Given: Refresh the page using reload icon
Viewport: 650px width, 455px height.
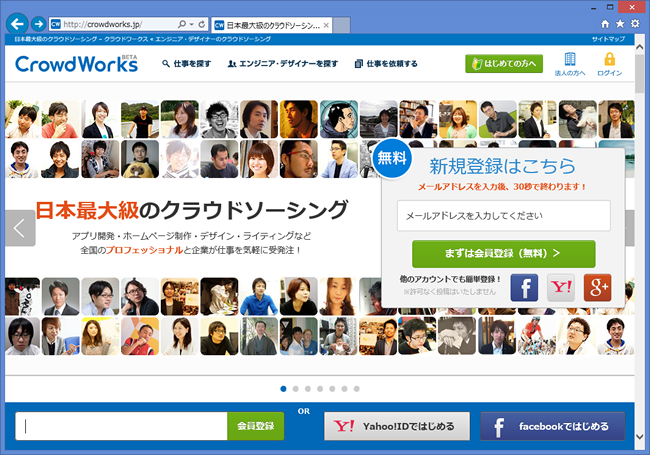Looking at the screenshot, I should [x=203, y=22].
